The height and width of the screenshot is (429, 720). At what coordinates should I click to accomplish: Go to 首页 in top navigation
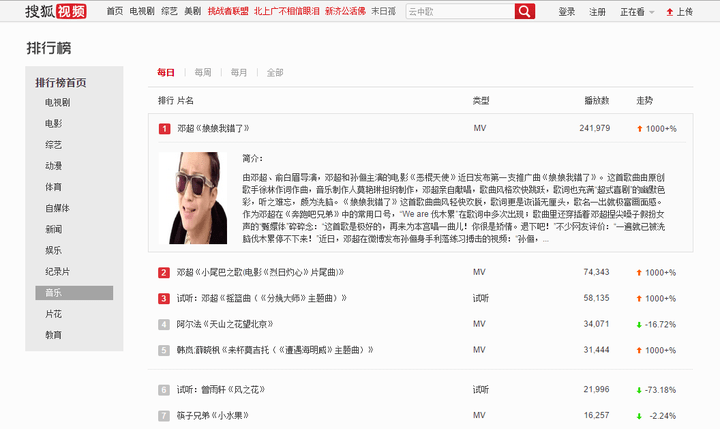coord(115,11)
